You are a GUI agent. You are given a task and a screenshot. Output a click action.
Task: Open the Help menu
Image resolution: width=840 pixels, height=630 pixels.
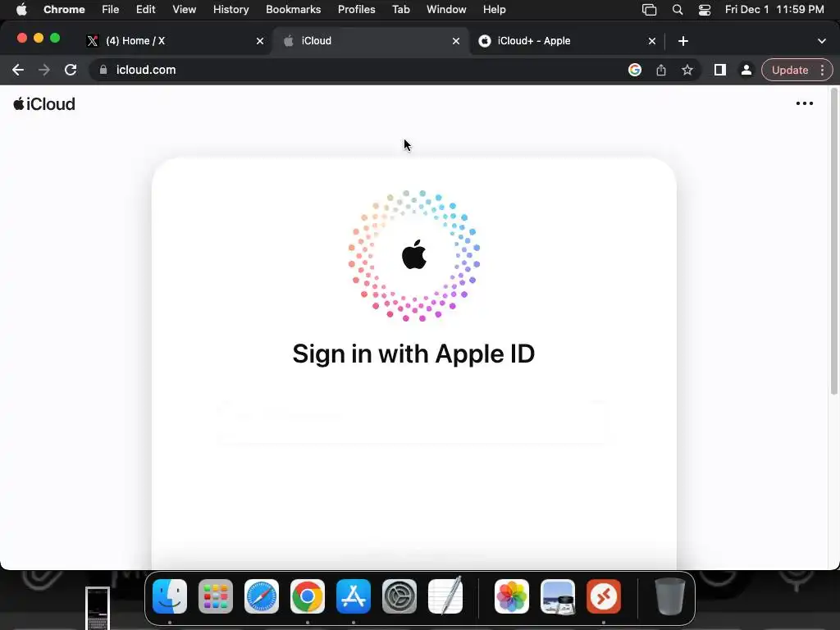tap(494, 9)
